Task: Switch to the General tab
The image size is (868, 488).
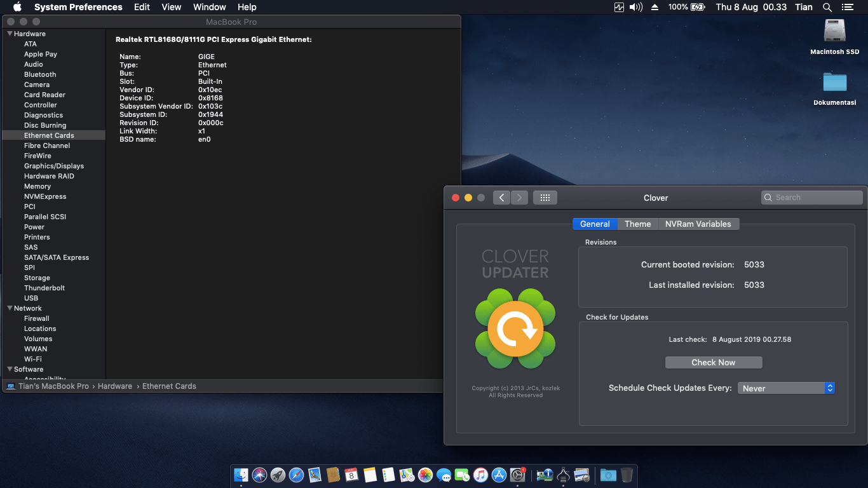Action: click(x=595, y=224)
